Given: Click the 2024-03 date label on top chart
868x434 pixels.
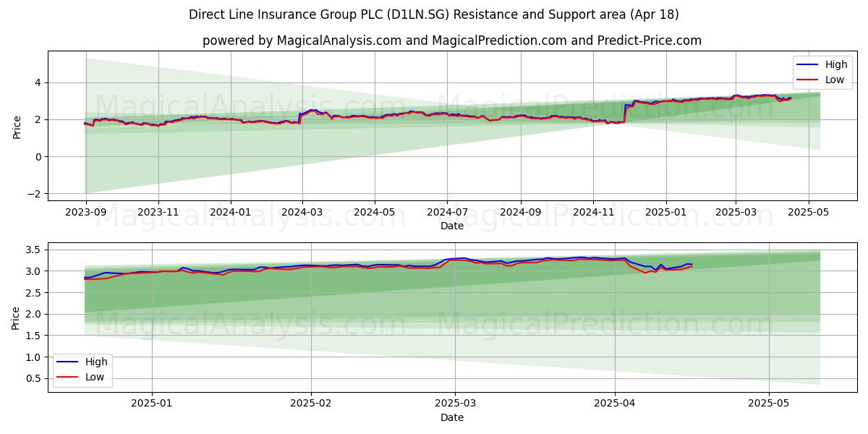Looking at the screenshot, I should click(302, 213).
